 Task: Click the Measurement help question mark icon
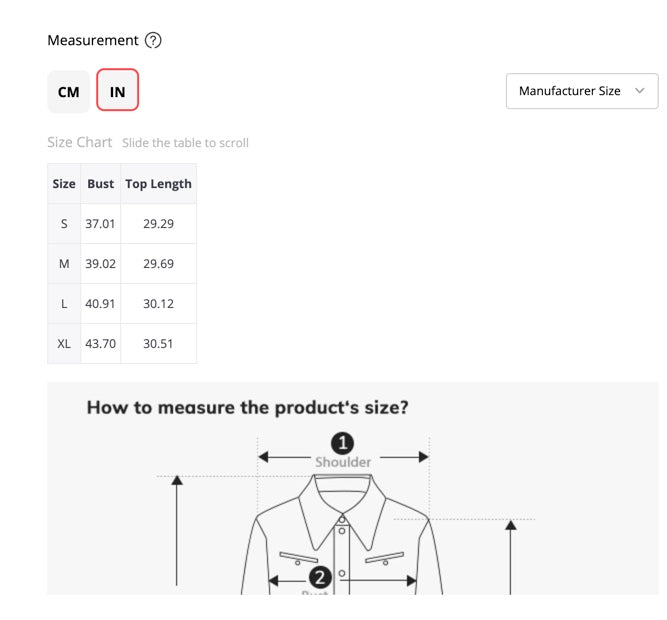click(153, 41)
